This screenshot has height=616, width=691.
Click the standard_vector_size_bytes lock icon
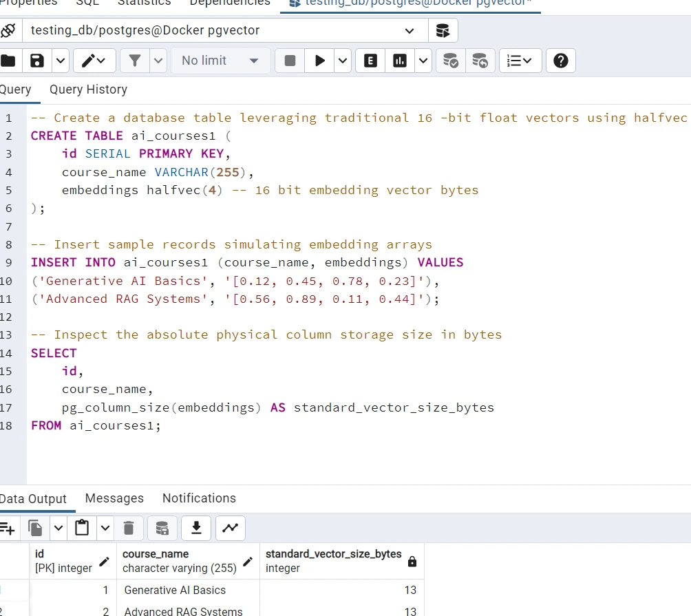tap(412, 562)
